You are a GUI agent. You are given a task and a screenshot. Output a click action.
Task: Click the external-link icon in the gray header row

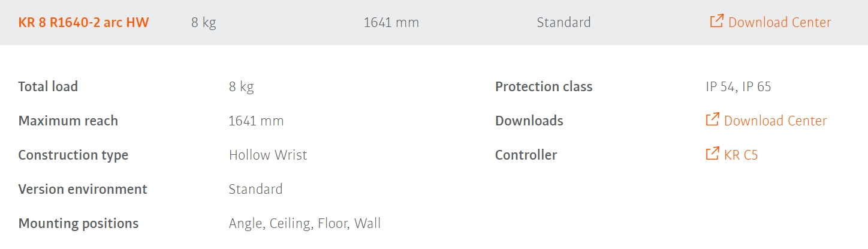[716, 22]
